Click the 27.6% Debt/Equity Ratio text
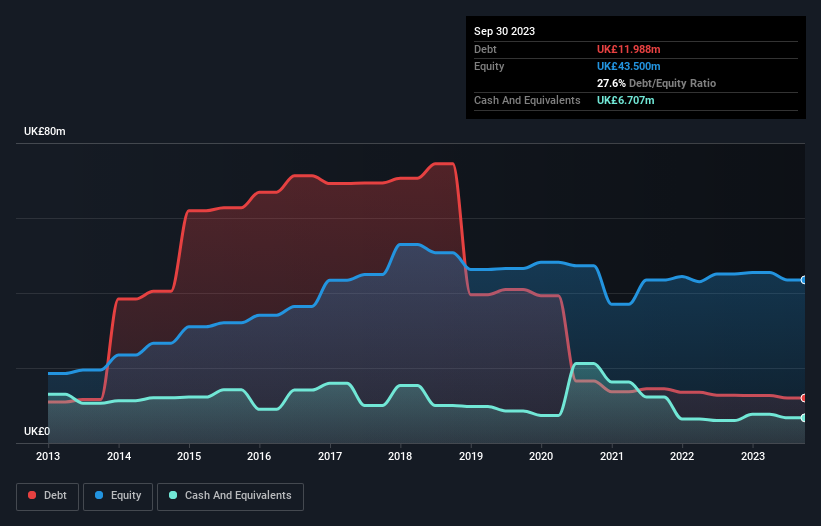Viewport: 821px width, 526px height. tap(656, 83)
